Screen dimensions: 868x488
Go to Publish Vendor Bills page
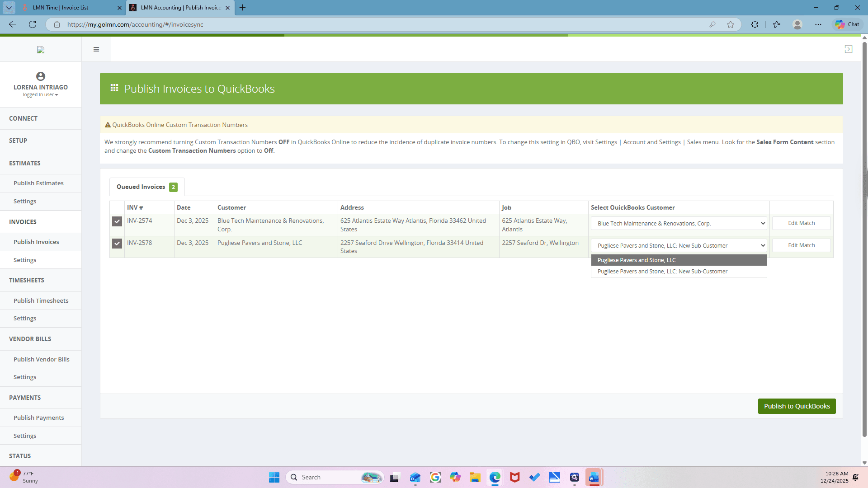41,359
